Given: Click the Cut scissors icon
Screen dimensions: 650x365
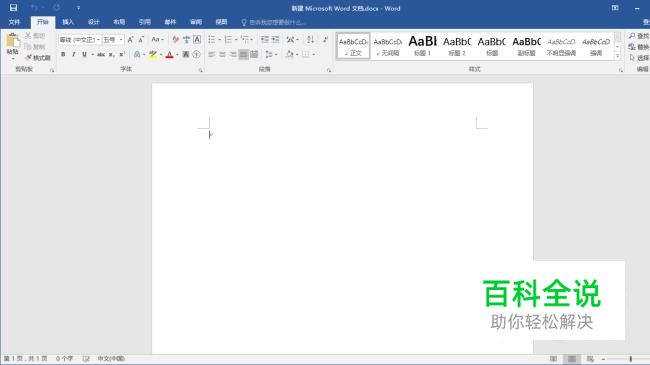Looking at the screenshot, I should [x=28, y=36].
